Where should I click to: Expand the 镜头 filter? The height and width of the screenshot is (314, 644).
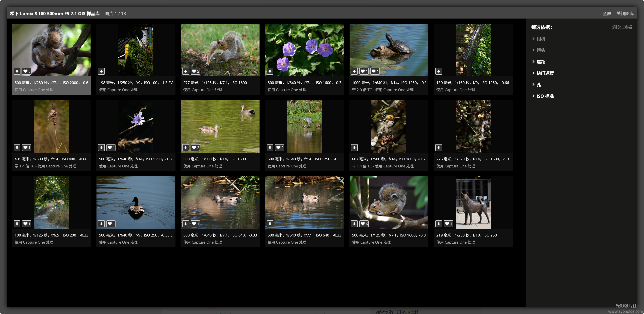539,50
